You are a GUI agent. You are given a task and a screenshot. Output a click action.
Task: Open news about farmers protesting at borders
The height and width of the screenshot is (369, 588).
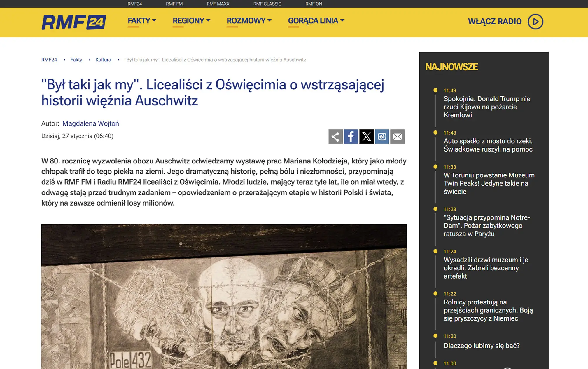coord(488,310)
